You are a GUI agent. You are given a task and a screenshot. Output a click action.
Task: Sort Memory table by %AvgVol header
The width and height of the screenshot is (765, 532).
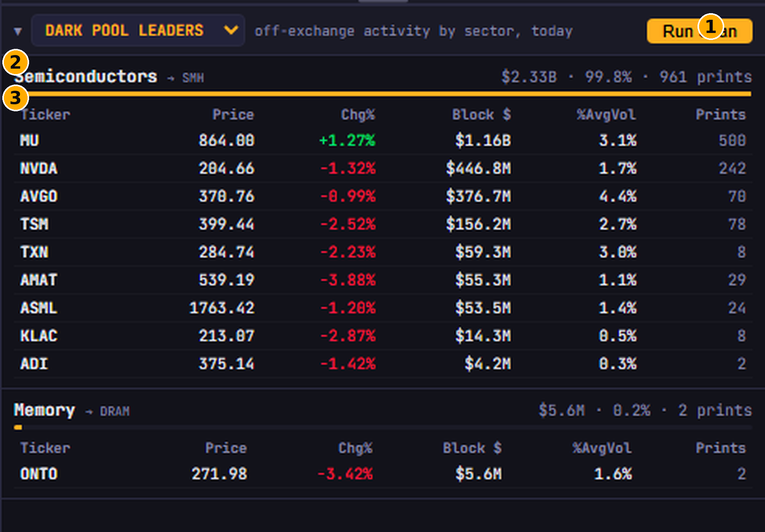[x=602, y=448]
